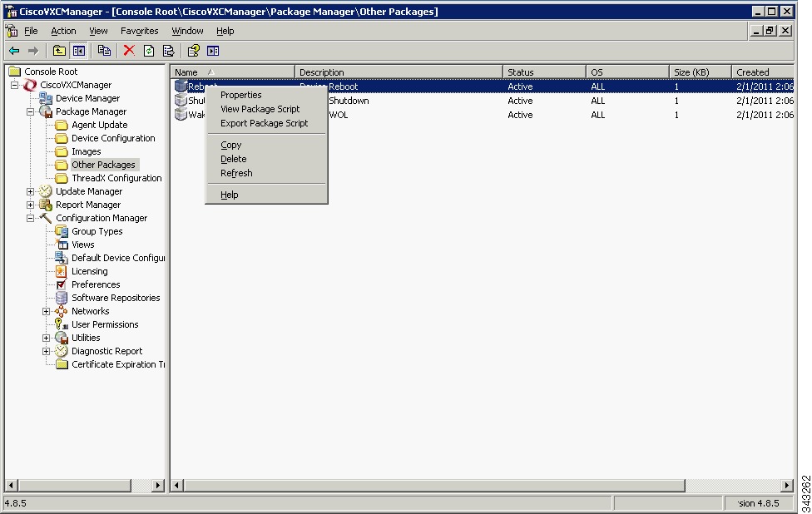Click the Copy icon in the toolbar
This screenshot has width=812, height=514.
coord(104,51)
